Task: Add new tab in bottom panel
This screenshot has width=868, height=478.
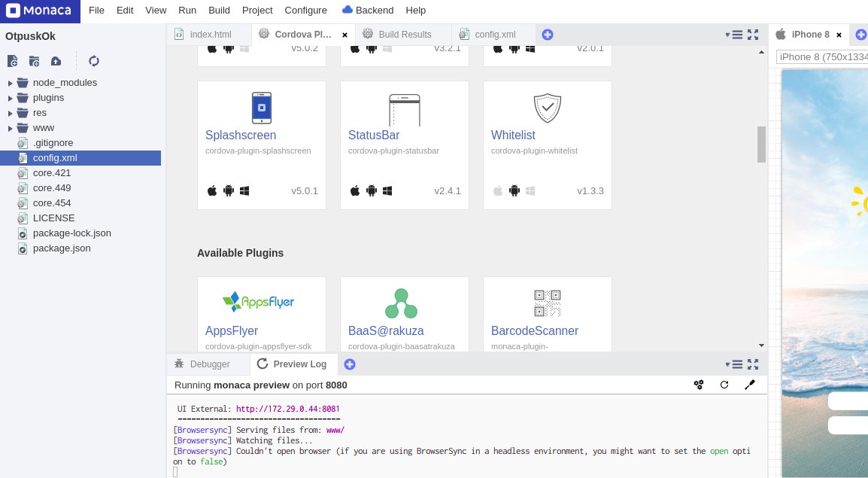Action: click(x=350, y=364)
